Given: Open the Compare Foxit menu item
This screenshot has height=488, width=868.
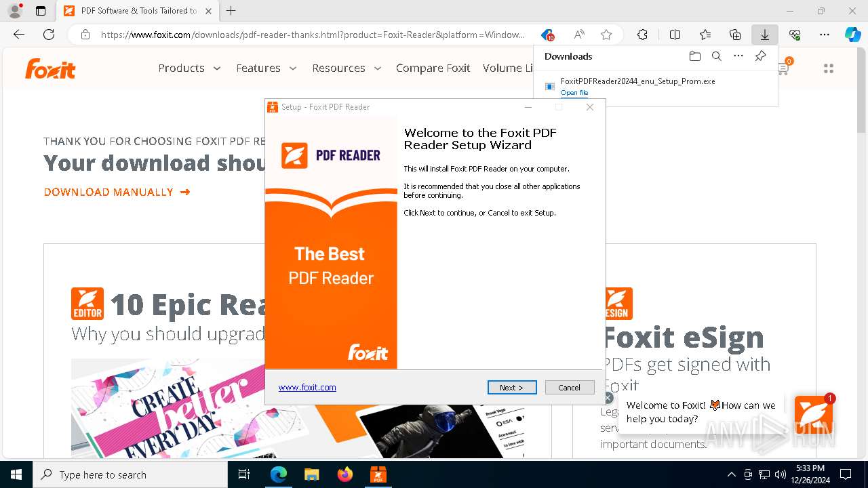Looking at the screenshot, I should [433, 68].
